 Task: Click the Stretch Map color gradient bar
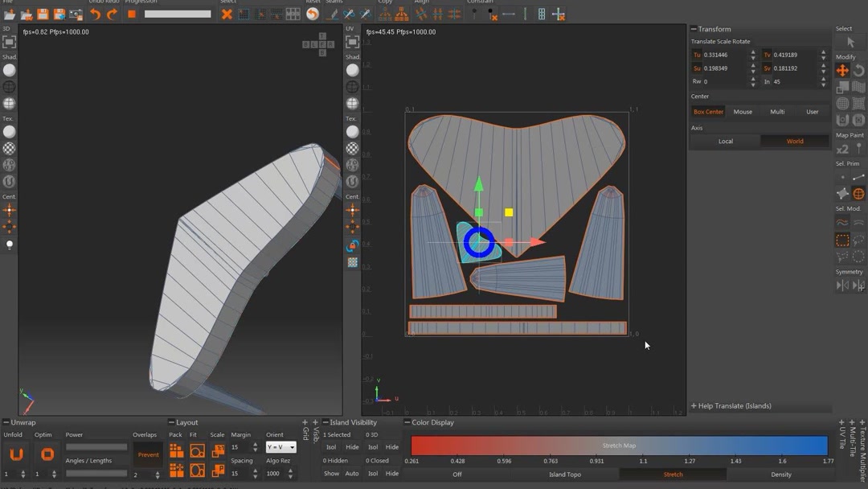pyautogui.click(x=619, y=446)
